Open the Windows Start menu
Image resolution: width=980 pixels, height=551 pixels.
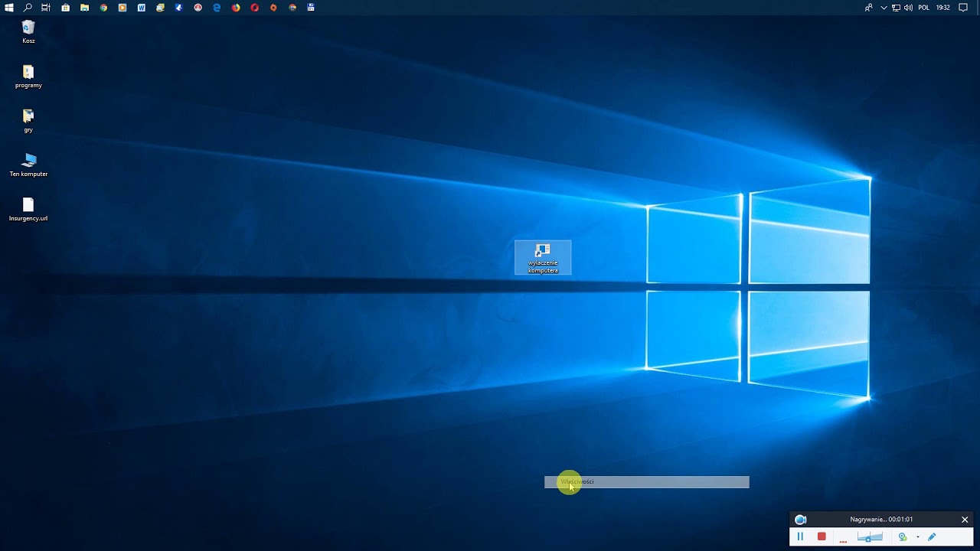coord(9,8)
